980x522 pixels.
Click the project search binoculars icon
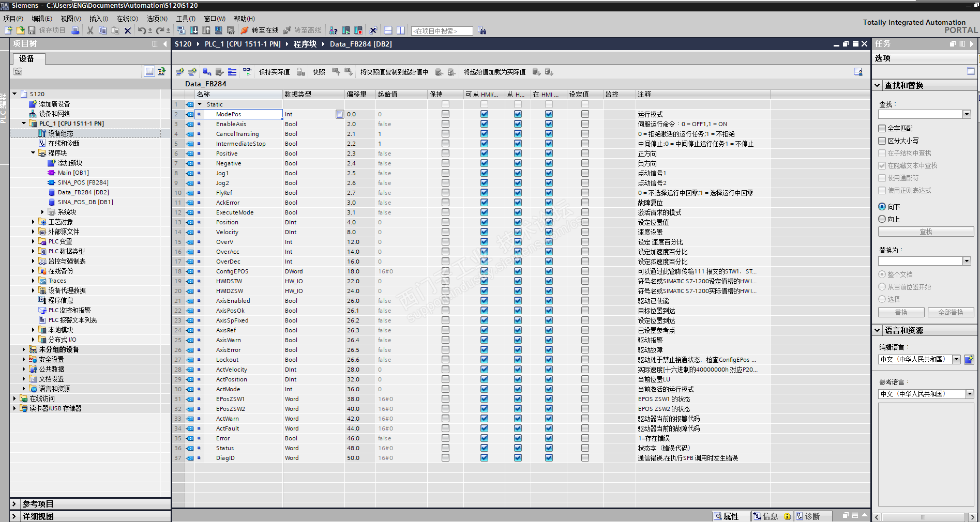482,31
